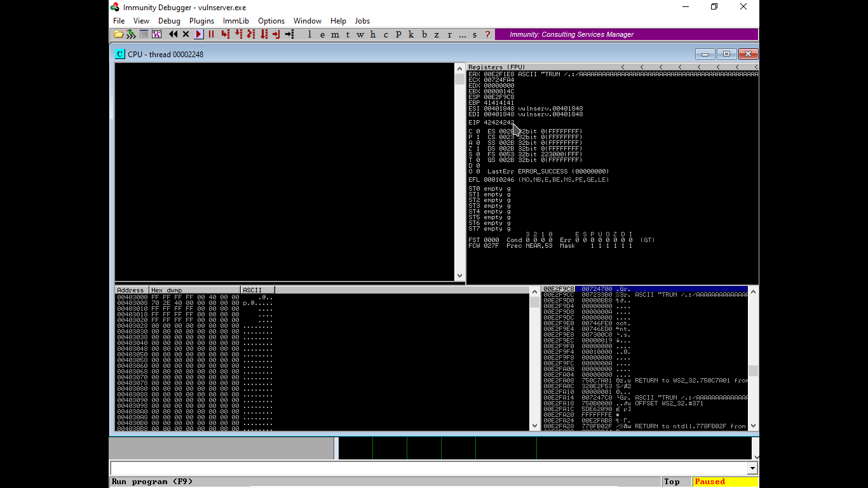Viewport: 868px width, 488px height.
Task: Click the Immunity: Consulting Services Manager banner
Action: [626, 34]
